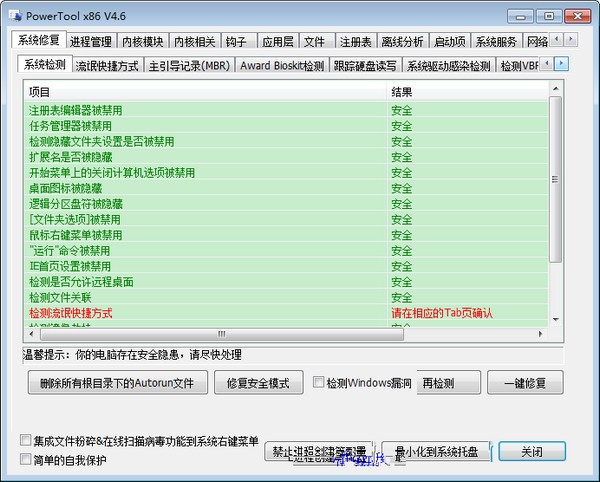Click the horizontal scrollbar thumb
Screen dimensions: 600x482
pyautogui.click(x=222, y=334)
